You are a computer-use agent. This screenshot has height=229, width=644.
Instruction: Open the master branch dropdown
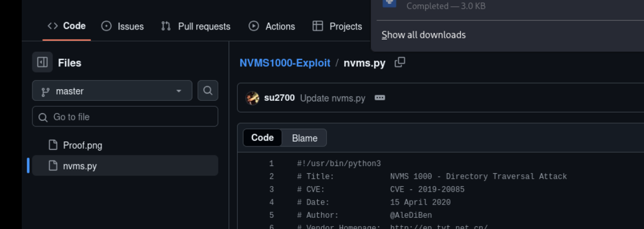click(112, 91)
